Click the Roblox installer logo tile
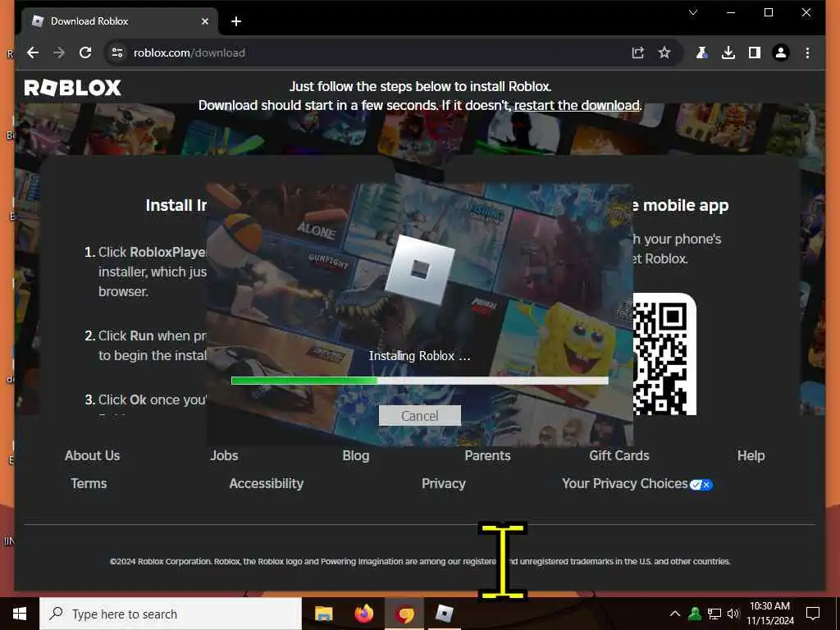840x630 pixels. click(419, 270)
